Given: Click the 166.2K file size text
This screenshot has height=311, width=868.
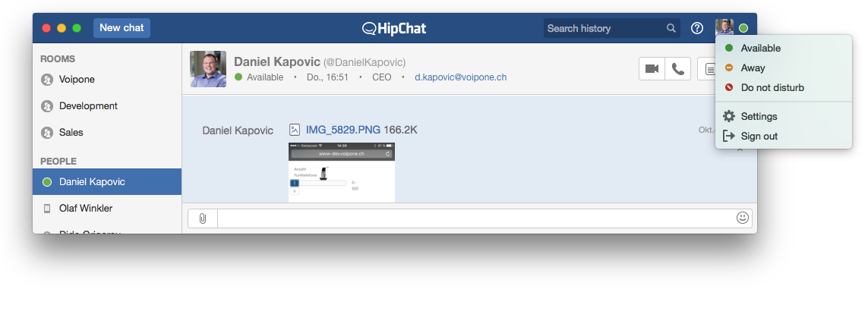Looking at the screenshot, I should pos(400,130).
